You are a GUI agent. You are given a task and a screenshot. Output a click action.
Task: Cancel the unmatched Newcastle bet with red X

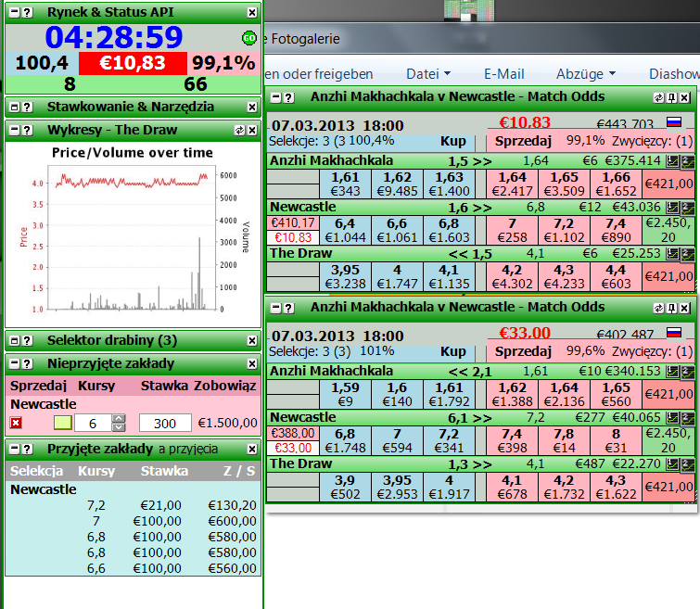(x=16, y=423)
